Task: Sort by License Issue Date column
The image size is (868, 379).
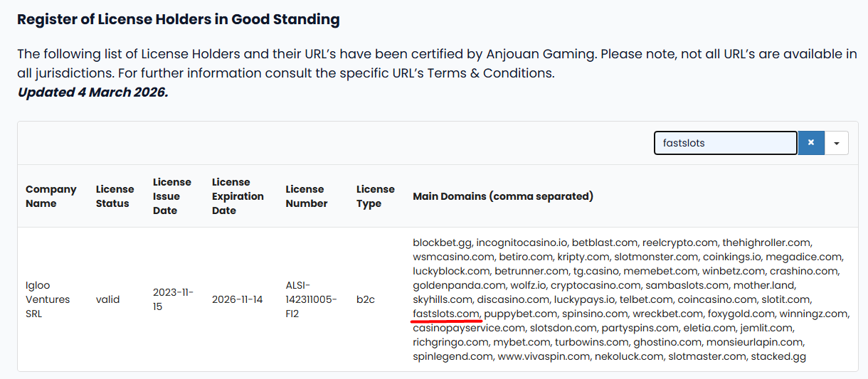Action: [172, 196]
